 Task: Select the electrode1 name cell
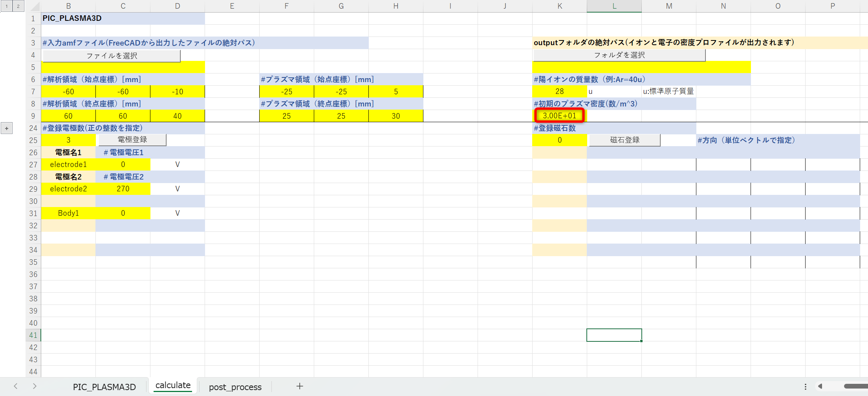tap(68, 165)
